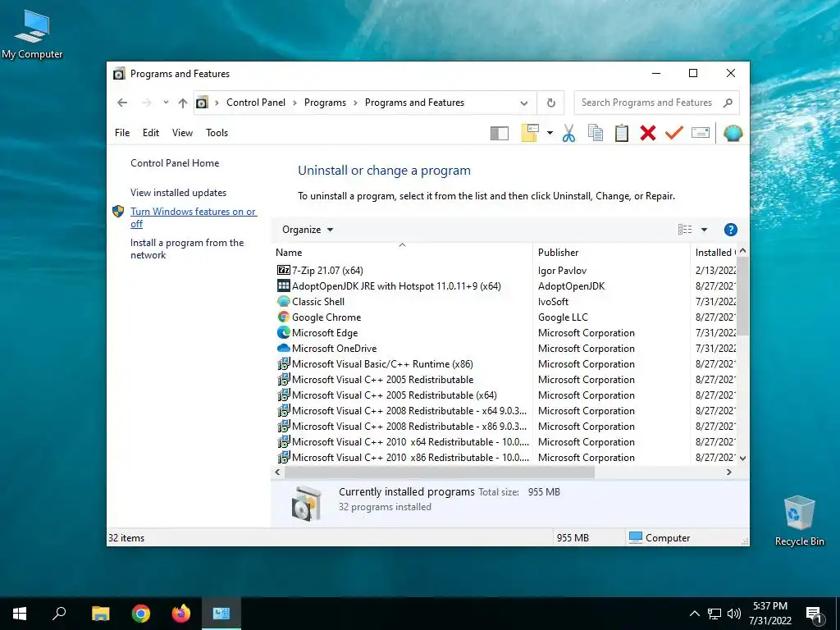The width and height of the screenshot is (840, 630).
Task: Open the view options dropdown arrow
Action: pos(704,230)
